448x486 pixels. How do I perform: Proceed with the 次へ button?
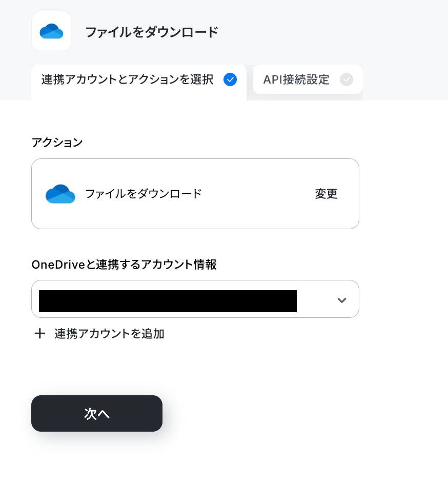[x=97, y=414]
